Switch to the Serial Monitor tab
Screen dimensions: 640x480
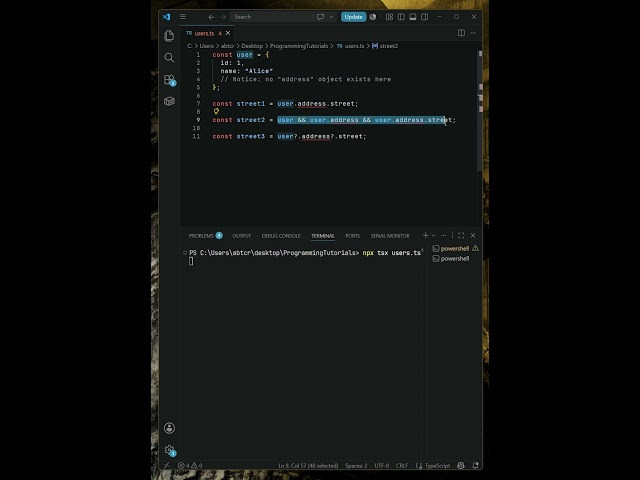[x=390, y=236]
